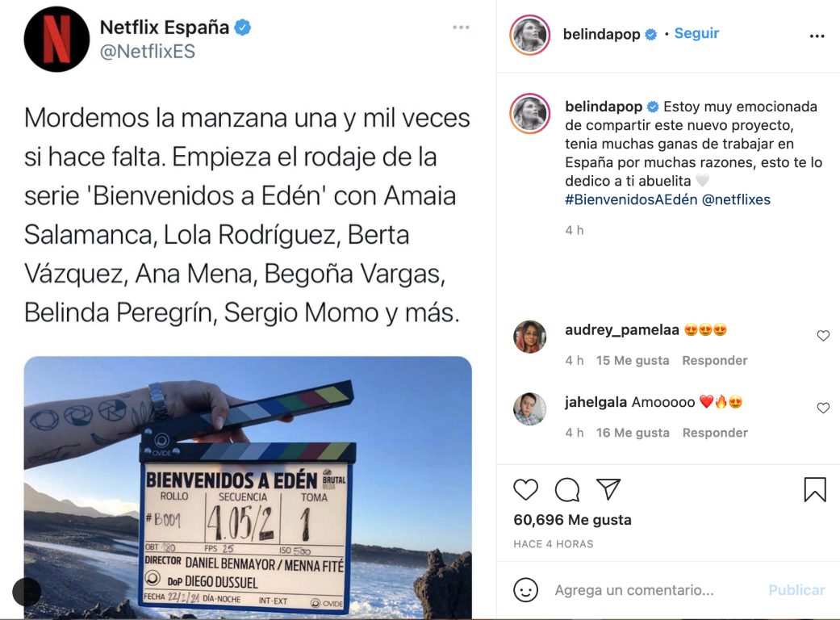Like audrey_pamelaa's comment heart
This screenshot has width=840, height=620.
coord(823,336)
